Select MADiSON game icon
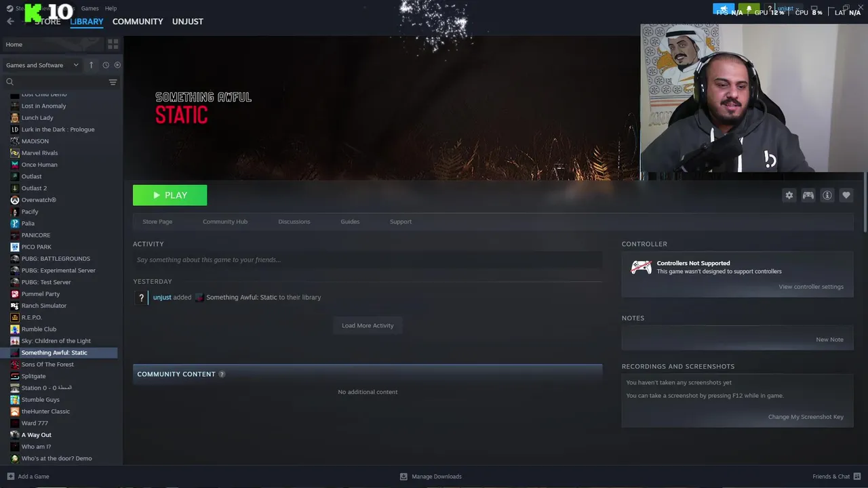Screen dimensions: 868x488 pos(15,141)
